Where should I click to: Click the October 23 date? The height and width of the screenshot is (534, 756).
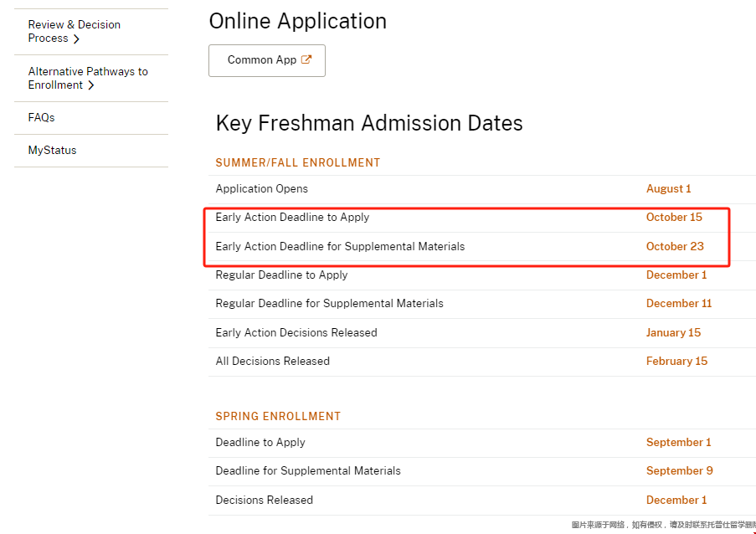point(675,246)
